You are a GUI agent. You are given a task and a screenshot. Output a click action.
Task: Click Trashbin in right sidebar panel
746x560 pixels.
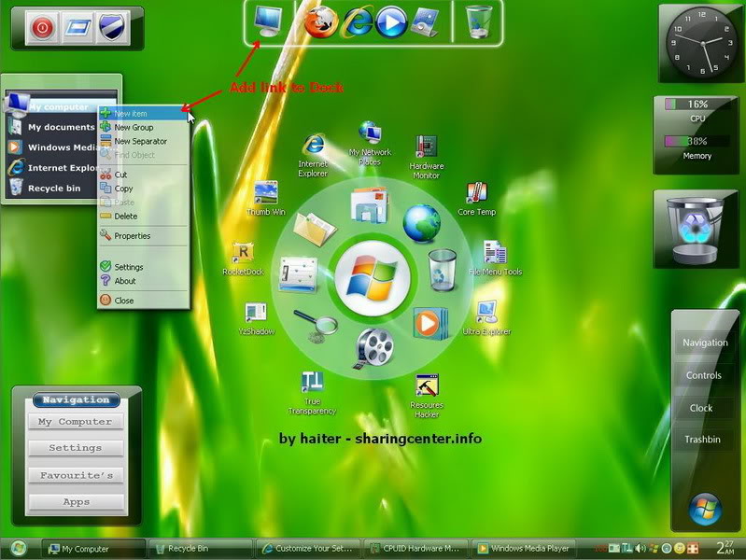(x=702, y=440)
